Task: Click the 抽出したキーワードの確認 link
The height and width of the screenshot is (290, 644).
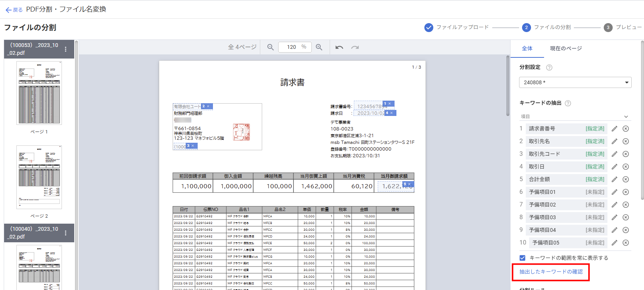Action: click(551, 272)
